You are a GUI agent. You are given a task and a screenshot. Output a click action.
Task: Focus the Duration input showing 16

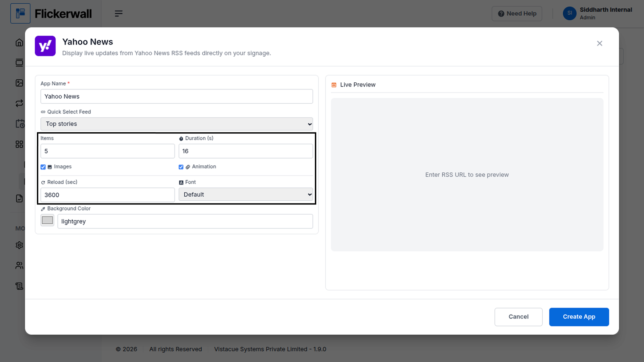coord(246,151)
